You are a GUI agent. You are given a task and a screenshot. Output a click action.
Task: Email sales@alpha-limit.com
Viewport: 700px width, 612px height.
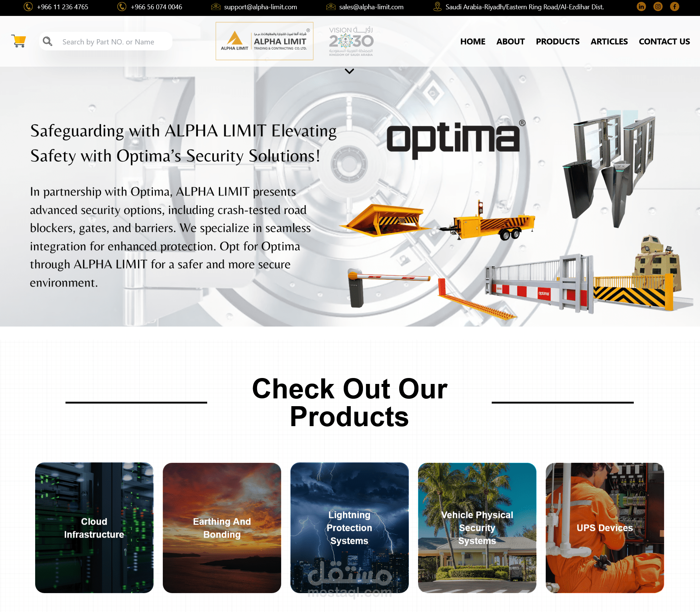click(x=371, y=7)
